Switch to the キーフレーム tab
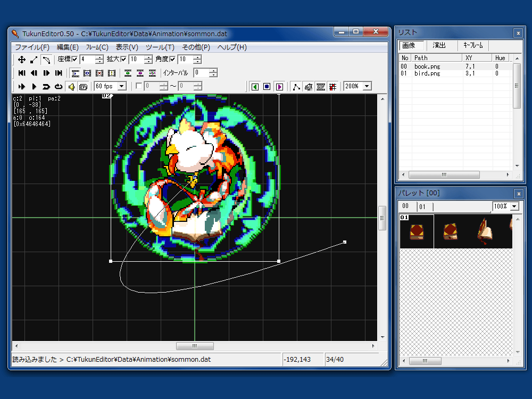The width and height of the screenshot is (532, 399). click(x=473, y=45)
